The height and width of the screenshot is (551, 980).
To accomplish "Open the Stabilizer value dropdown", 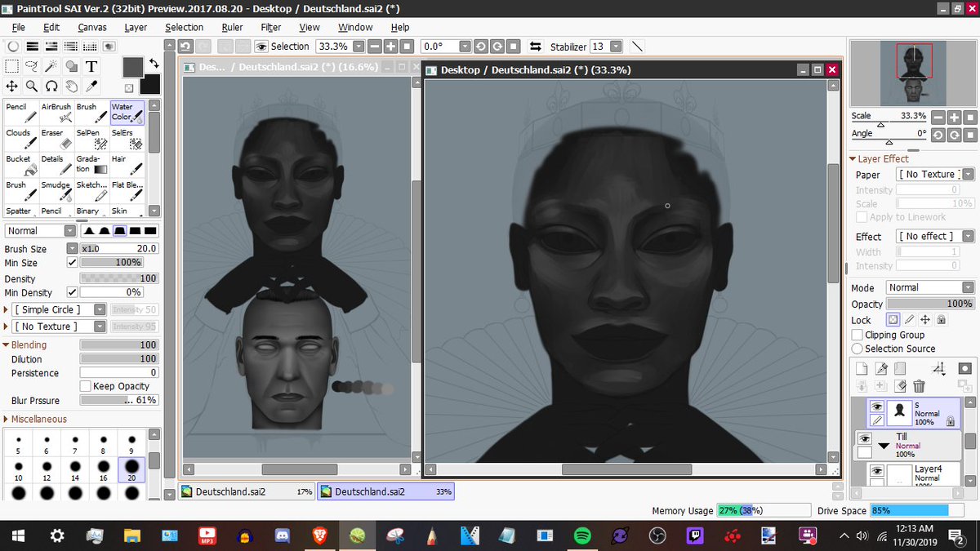I will 616,47.
